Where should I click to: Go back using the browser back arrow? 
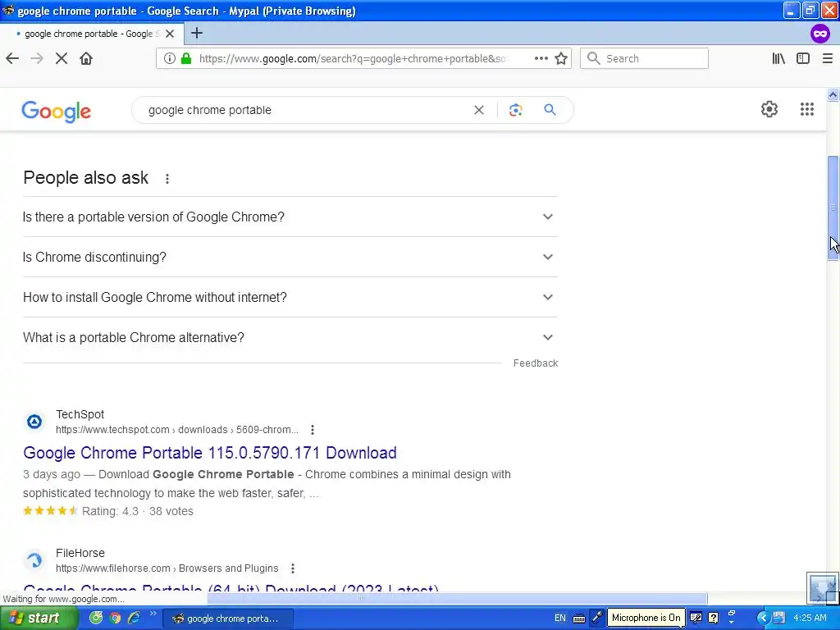coord(12,58)
